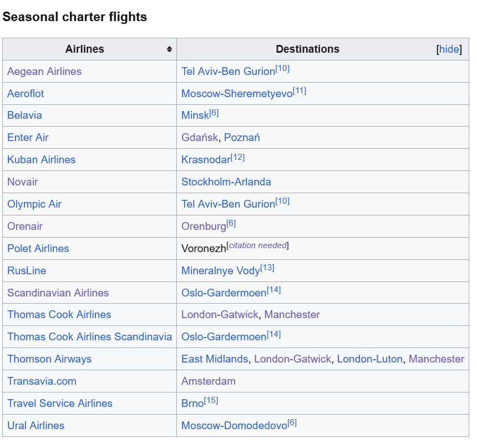
Task: Open the Scandinavian Airlines link
Action: [x=58, y=293]
